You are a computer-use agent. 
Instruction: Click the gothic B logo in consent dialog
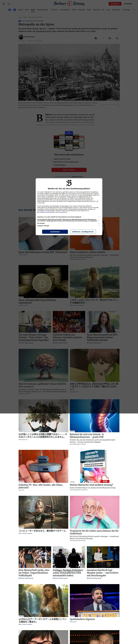69,183
